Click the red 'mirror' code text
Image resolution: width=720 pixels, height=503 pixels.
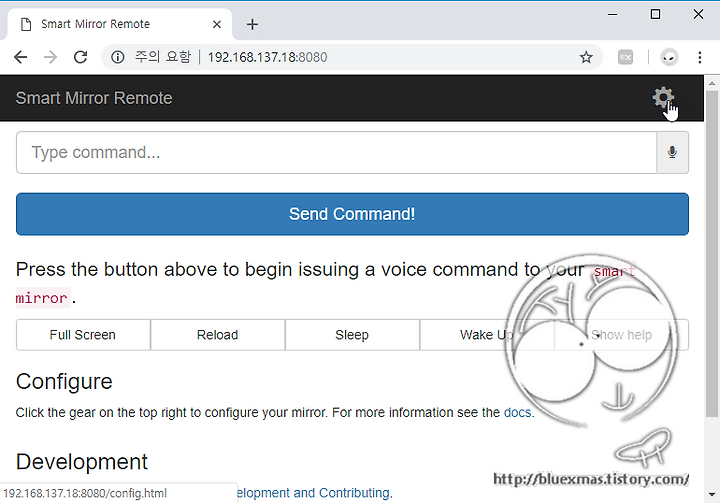click(42, 298)
